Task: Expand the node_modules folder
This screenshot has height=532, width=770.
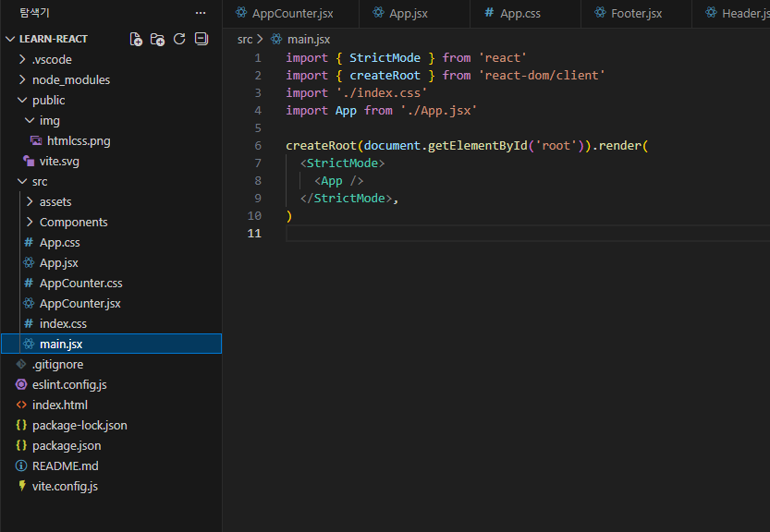Action: pyautogui.click(x=70, y=79)
